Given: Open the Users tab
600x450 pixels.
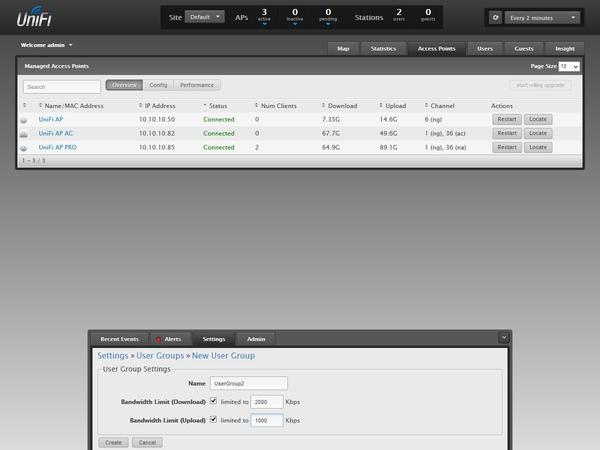Looking at the screenshot, I should click(485, 49).
